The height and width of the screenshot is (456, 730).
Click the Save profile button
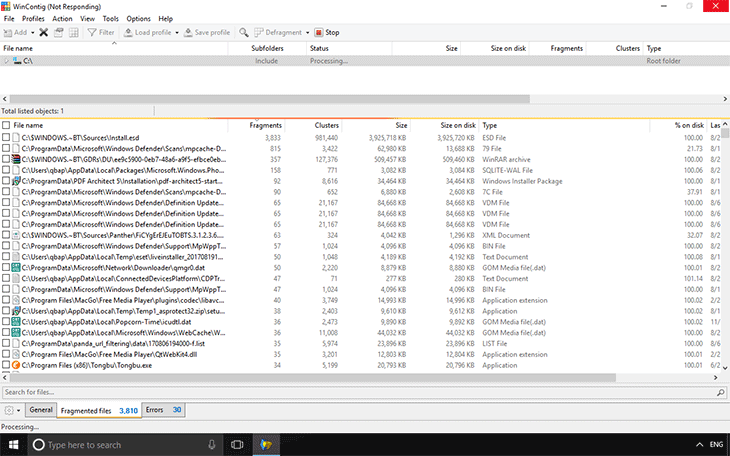tap(207, 33)
